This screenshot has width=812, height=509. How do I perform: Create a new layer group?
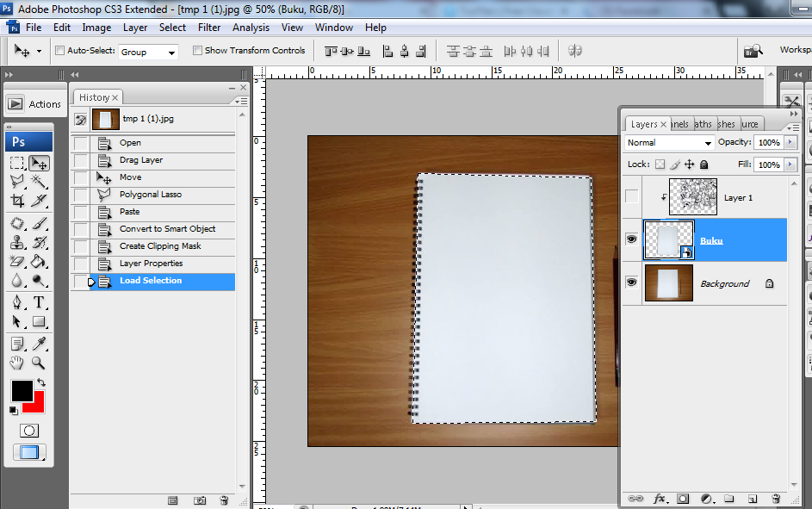click(x=729, y=499)
